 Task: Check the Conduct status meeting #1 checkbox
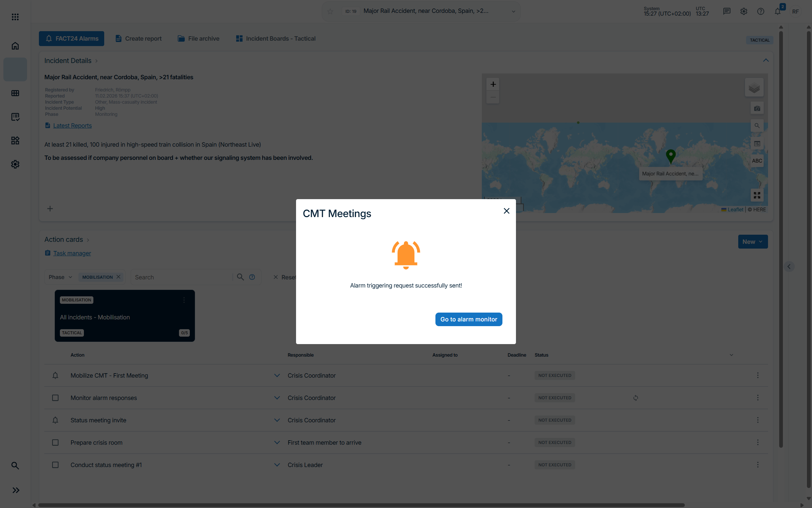pos(55,465)
